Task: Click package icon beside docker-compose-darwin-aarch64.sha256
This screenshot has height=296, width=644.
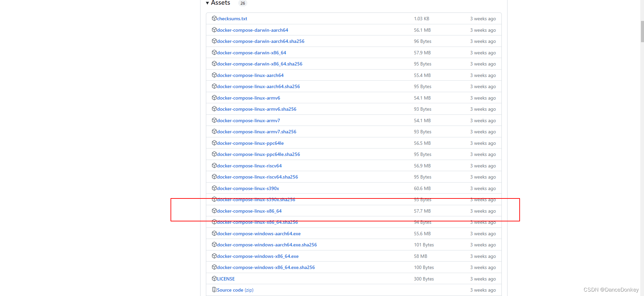Action: pos(214,41)
